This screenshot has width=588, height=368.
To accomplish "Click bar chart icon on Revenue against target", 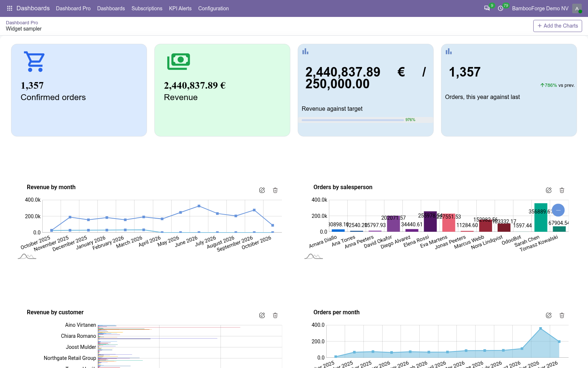I will pos(305,51).
